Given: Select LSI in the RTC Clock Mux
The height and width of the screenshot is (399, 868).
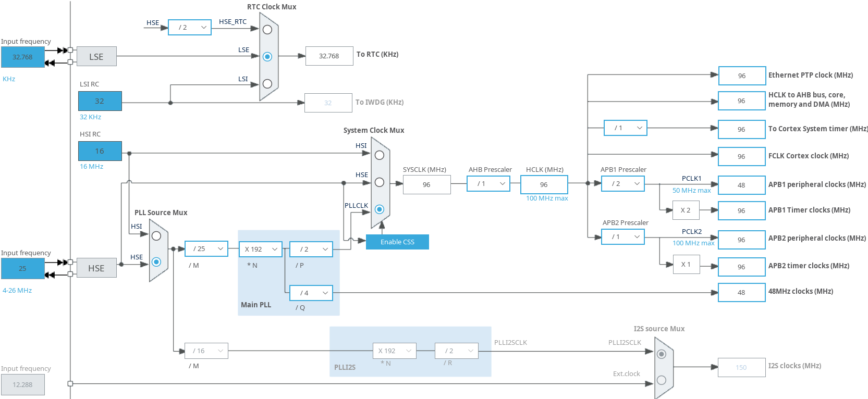Looking at the screenshot, I should (x=267, y=83).
